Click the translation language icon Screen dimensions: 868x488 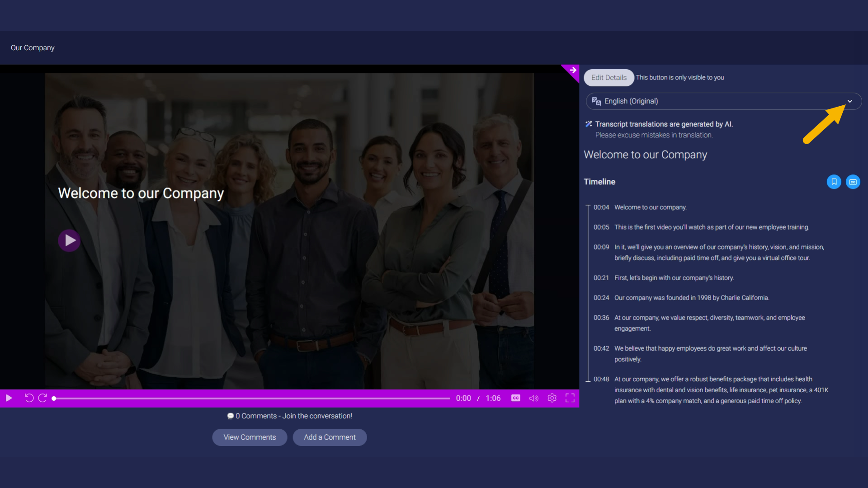(596, 101)
